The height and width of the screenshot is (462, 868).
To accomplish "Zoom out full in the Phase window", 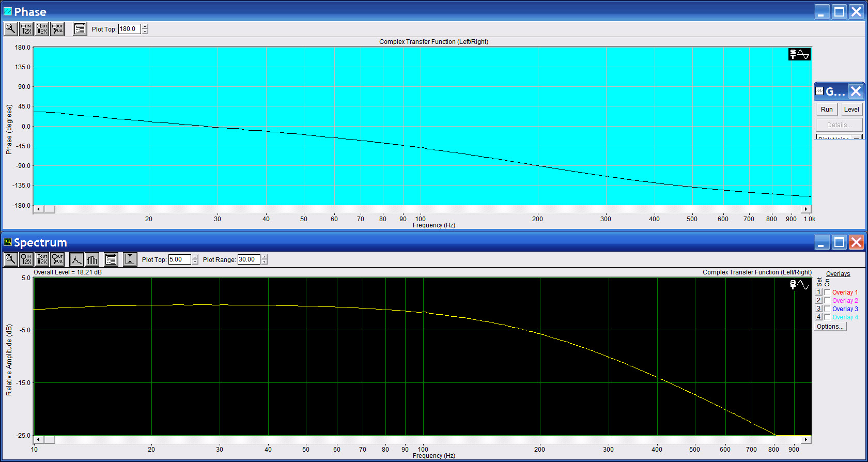I will tap(57, 29).
